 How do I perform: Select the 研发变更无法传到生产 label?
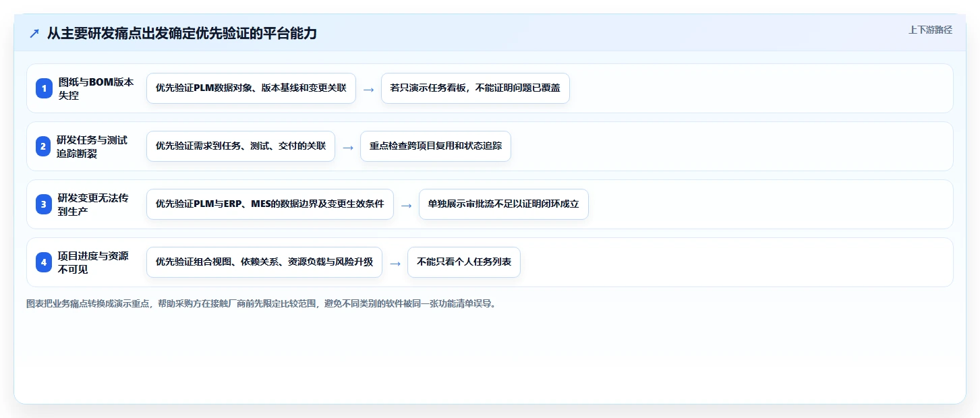93,204
